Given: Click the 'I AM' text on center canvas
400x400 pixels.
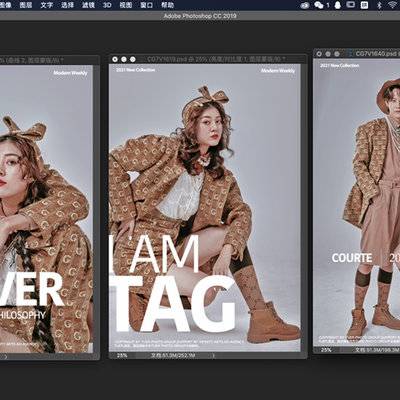Looking at the screenshot, I should pyautogui.click(x=154, y=254).
